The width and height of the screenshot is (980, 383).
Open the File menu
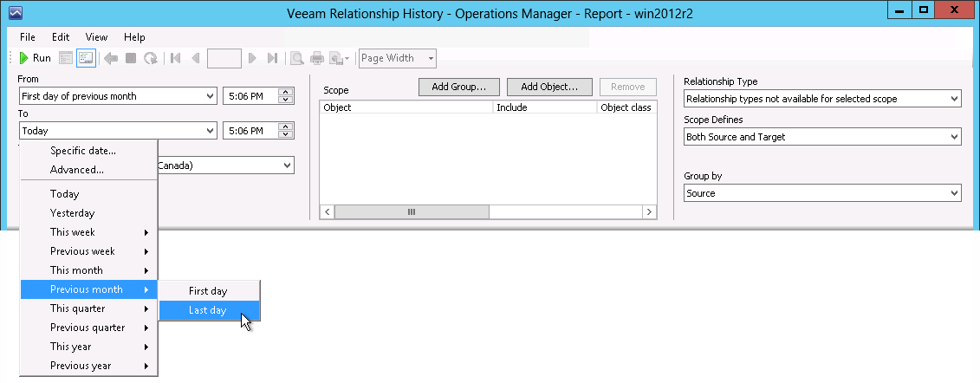coord(28,37)
